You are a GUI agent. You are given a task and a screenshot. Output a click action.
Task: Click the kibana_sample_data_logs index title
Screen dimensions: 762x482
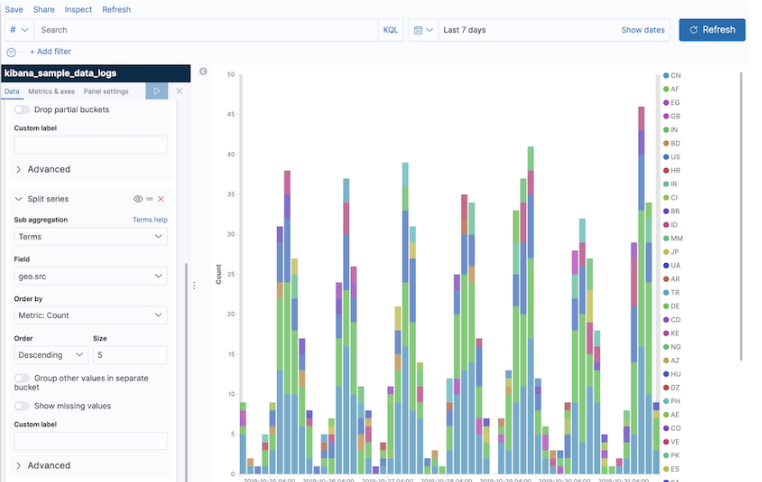pos(60,73)
